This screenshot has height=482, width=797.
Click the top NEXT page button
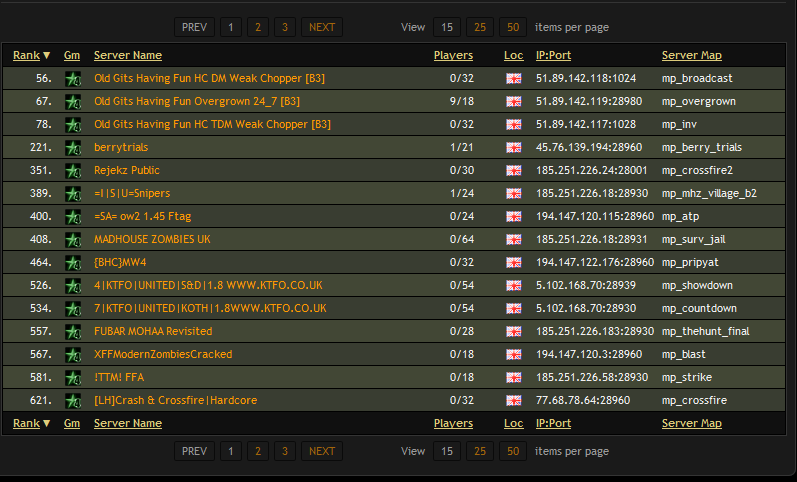click(x=322, y=27)
